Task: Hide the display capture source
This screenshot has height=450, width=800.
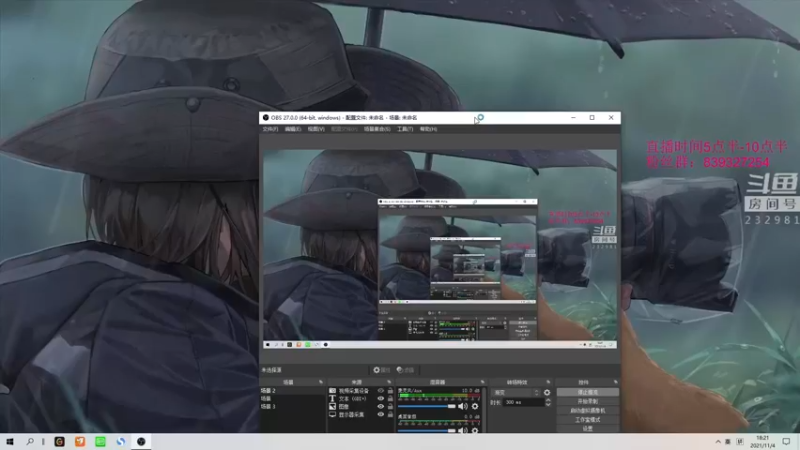Action: point(381,415)
